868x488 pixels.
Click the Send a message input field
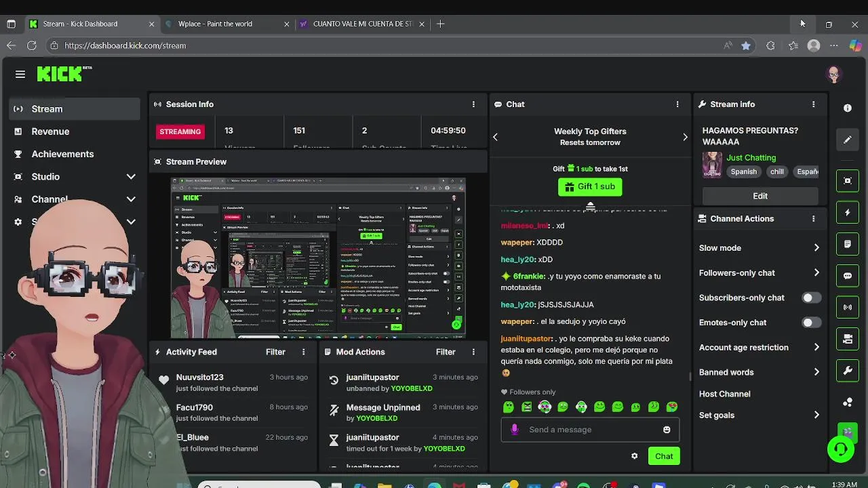click(x=590, y=430)
